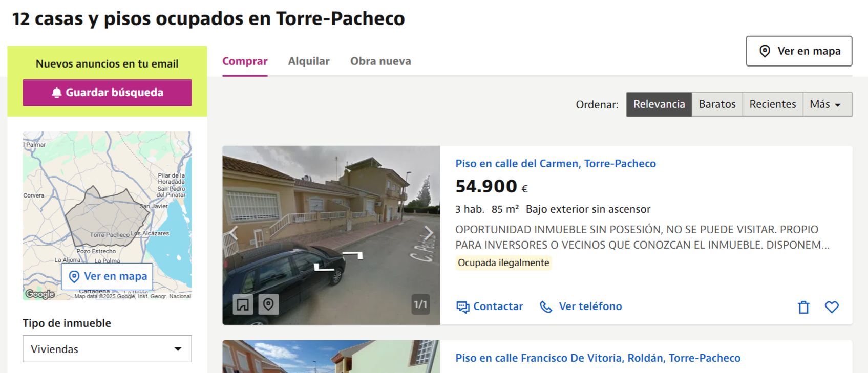Click the bell icon in Guardar búsqueda
Viewport: 868px width, 373px height.
pyautogui.click(x=57, y=93)
